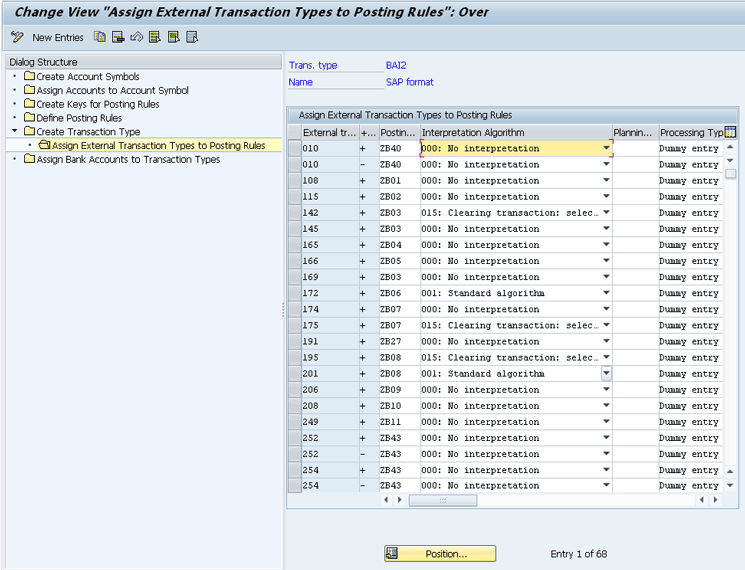Image resolution: width=745 pixels, height=570 pixels.
Task: Select row 174 using its row selector
Action: tap(295, 309)
